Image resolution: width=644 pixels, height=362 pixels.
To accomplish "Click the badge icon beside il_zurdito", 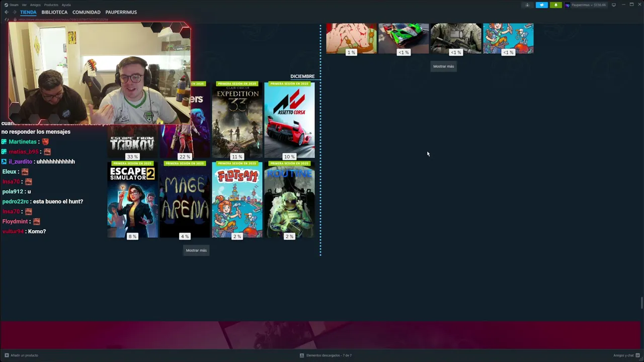I will (x=4, y=162).
